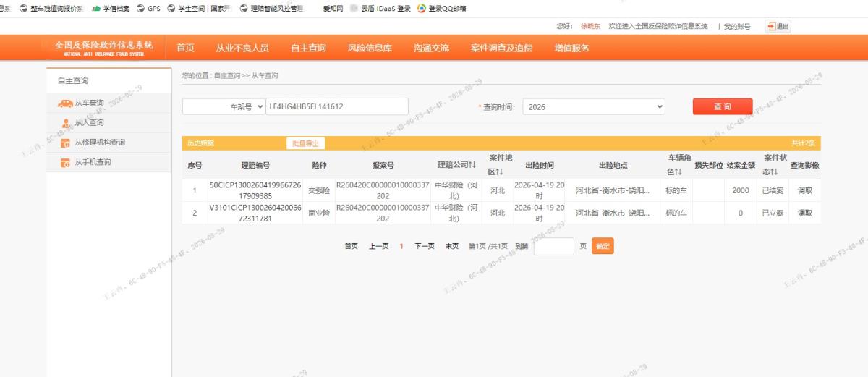This screenshot has height=377, width=868.
Task: Click the 共计2条 total count text
Action: pos(803,143)
